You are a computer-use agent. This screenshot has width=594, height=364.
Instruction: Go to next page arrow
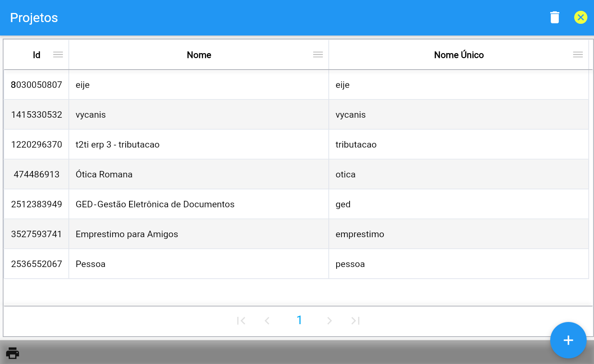click(x=329, y=321)
